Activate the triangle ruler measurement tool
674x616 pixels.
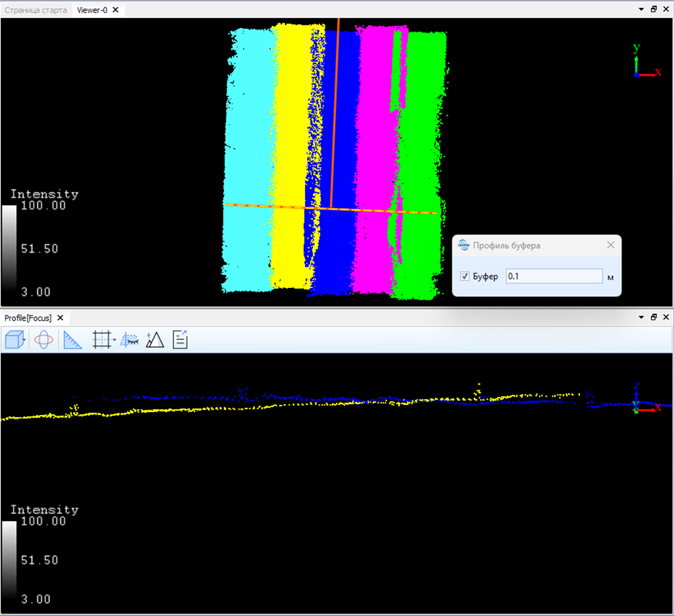click(x=72, y=340)
